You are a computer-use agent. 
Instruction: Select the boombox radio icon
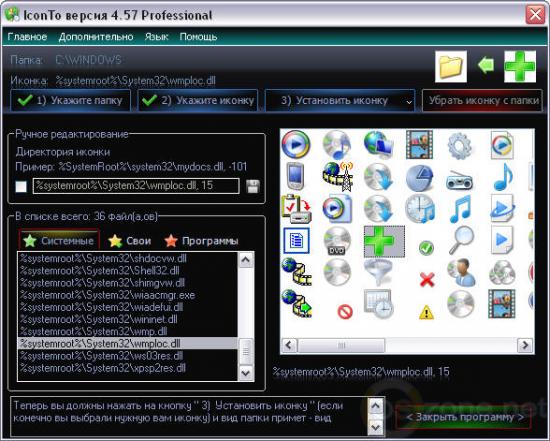[x=459, y=180]
